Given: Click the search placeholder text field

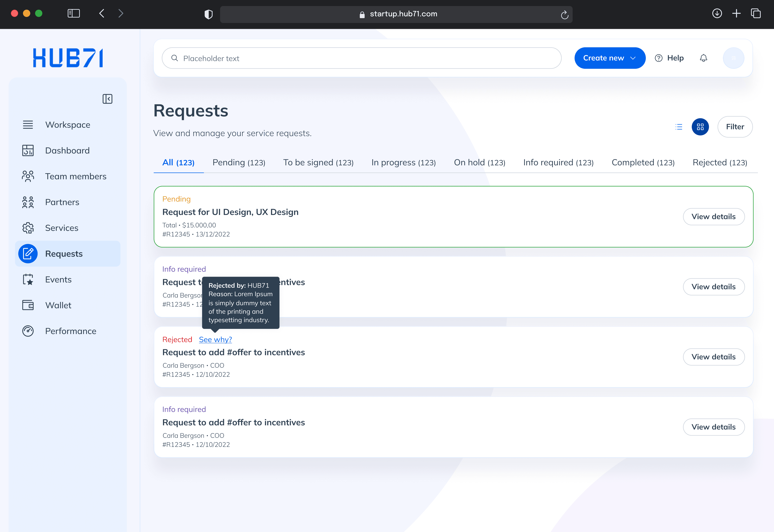Looking at the screenshot, I should (x=362, y=58).
